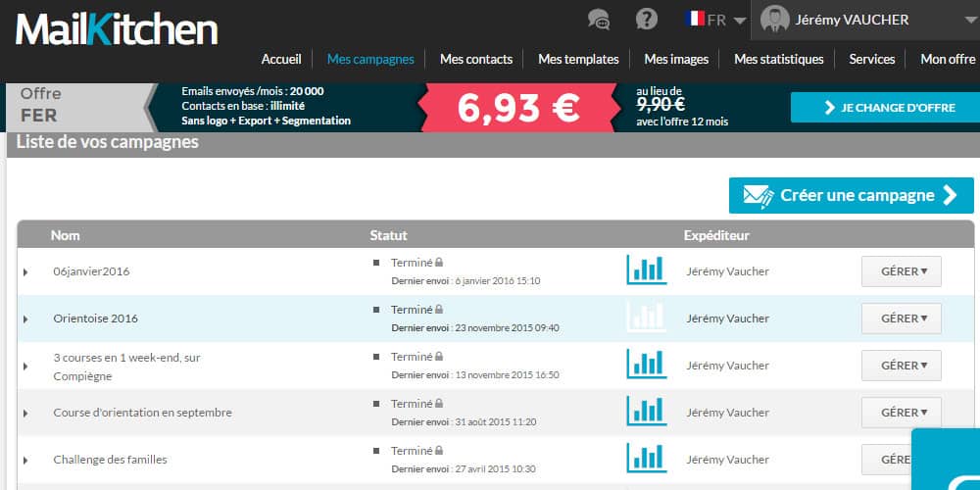Click the French flag icon
This screenshot has height=490, width=980.
[695, 19]
